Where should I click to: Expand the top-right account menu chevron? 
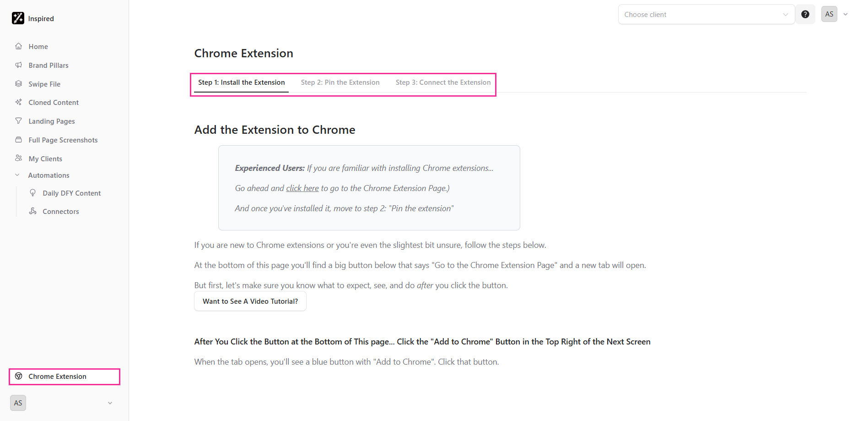[x=846, y=14]
